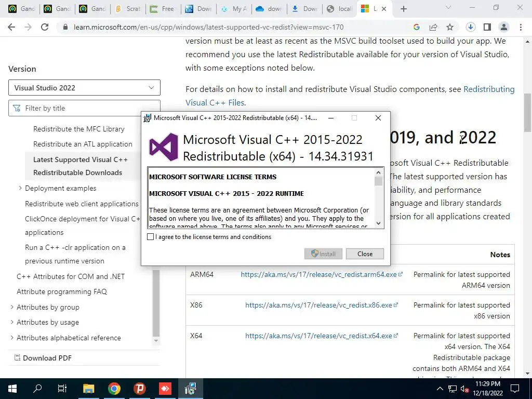Open the Windows Start menu
The height and width of the screenshot is (399, 532).
click(12, 389)
